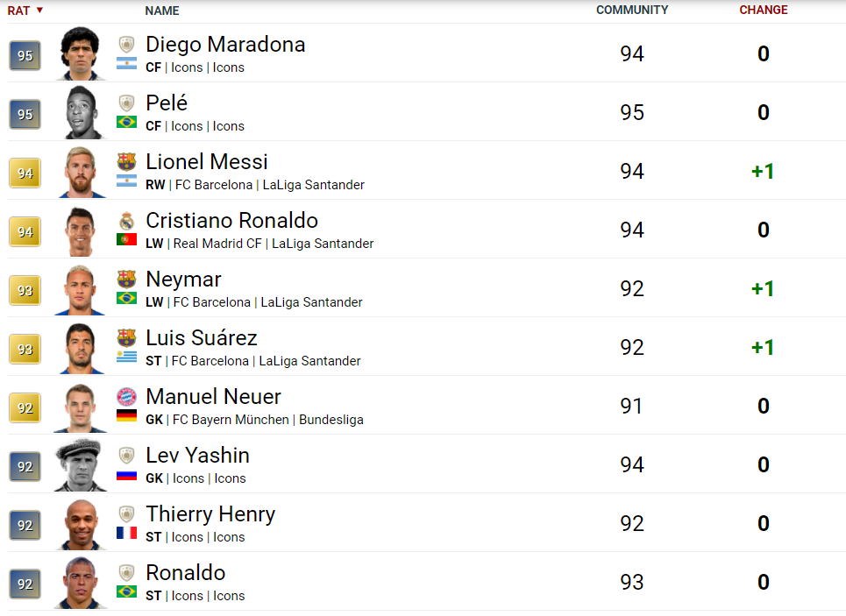Click the Bayern München badge beside Manuel Neuer
This screenshot has width=846, height=616.
(126, 397)
